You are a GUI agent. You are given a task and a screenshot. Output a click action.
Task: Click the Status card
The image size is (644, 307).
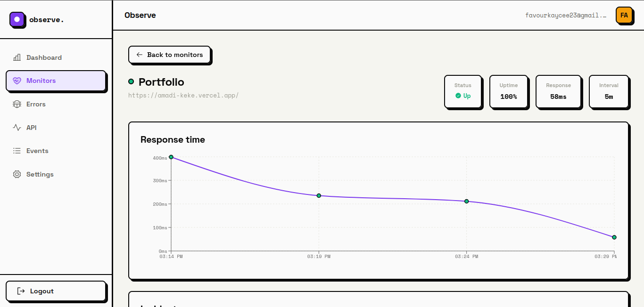[463, 91]
